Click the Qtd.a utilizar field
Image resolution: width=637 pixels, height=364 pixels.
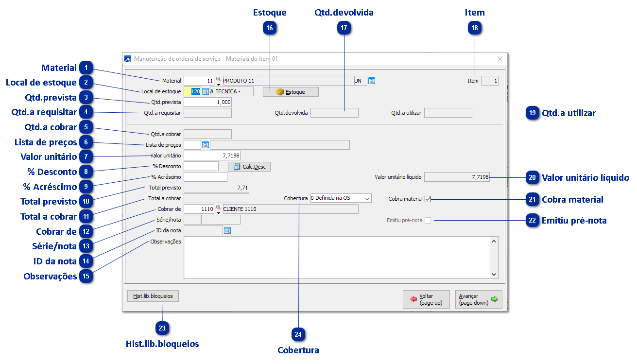pos(448,113)
